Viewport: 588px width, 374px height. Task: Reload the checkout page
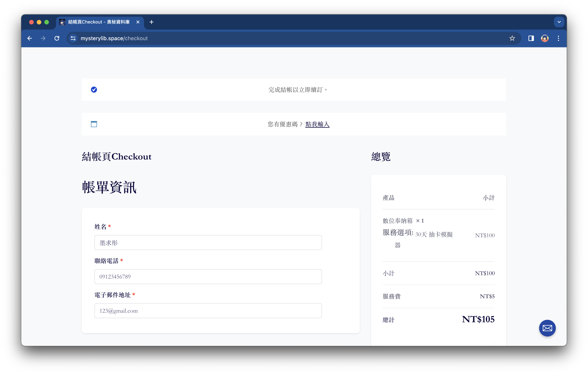(57, 38)
